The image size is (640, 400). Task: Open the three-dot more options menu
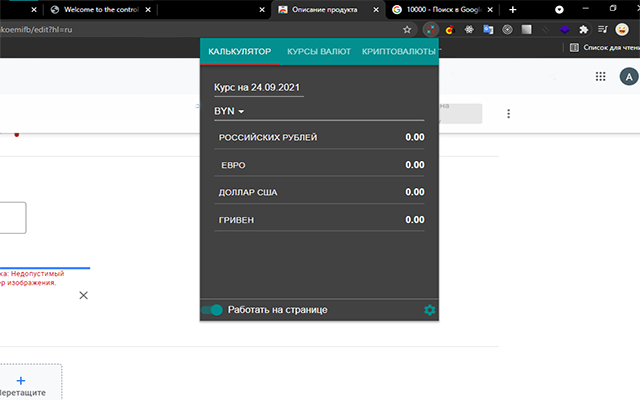point(509,114)
